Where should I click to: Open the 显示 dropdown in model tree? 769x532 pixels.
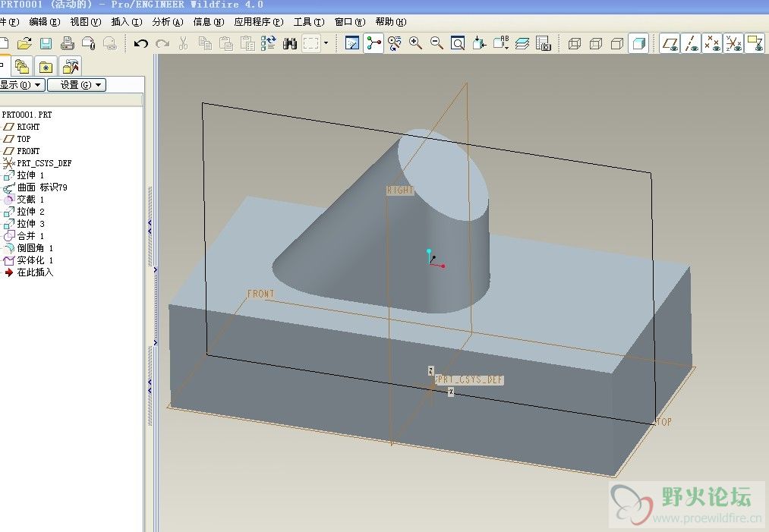tap(21, 85)
